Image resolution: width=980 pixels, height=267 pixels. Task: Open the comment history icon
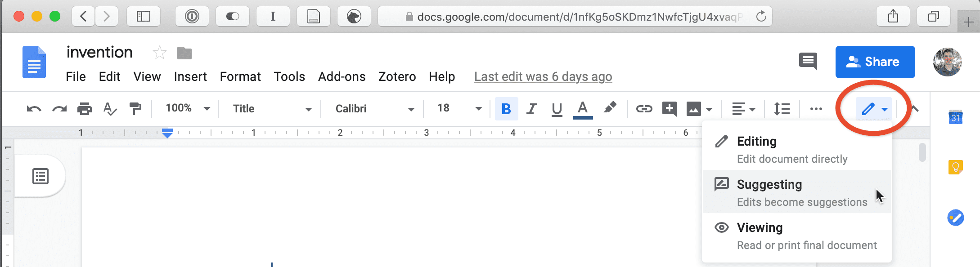808,61
